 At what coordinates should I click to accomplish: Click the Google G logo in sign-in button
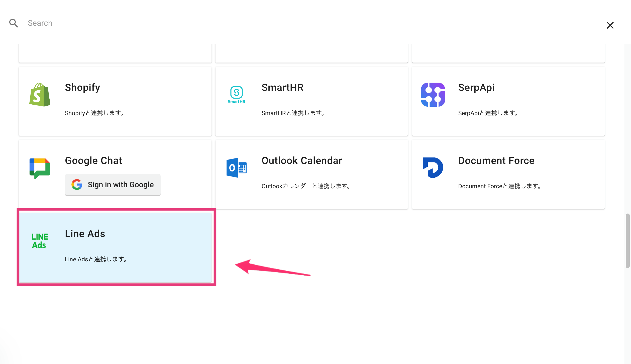pos(77,185)
